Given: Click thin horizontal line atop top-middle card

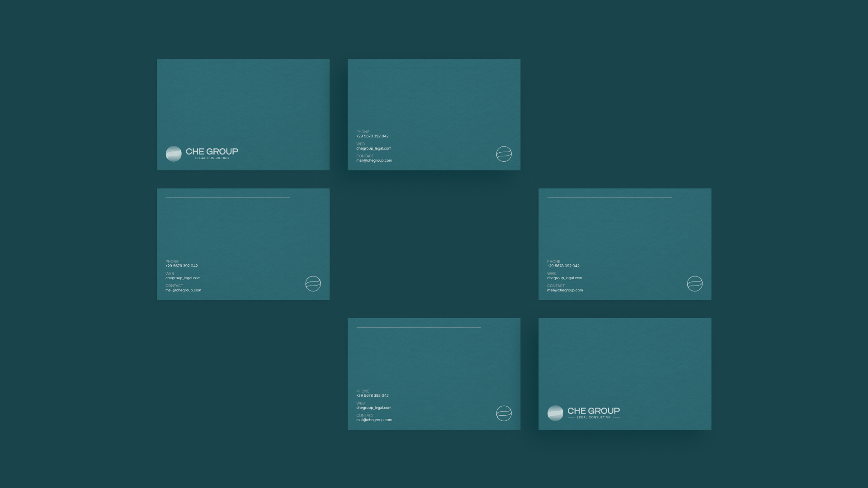Looking at the screenshot, I should pos(419,68).
